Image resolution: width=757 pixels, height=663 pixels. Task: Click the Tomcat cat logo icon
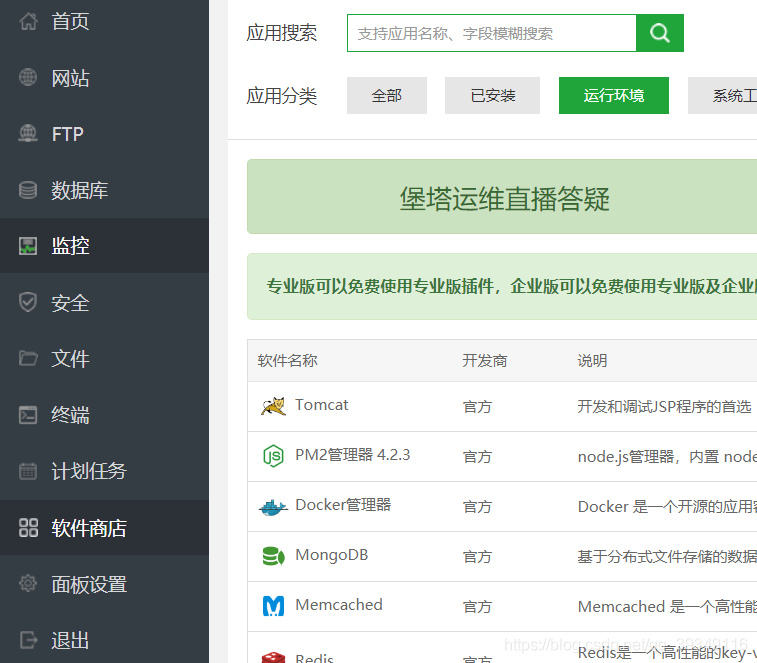273,406
